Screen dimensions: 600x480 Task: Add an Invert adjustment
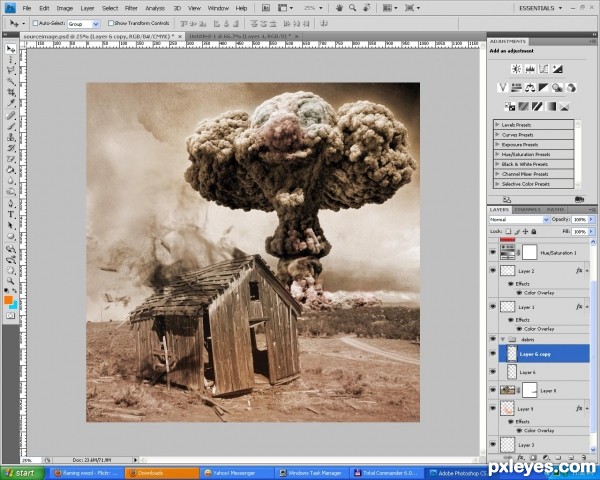click(x=509, y=106)
